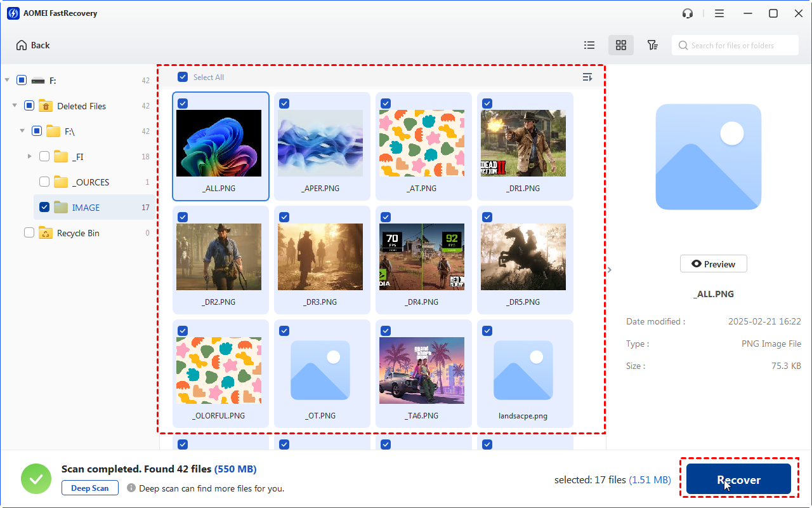This screenshot has width=812, height=508.
Task: Click the Deleted Files trash folder icon
Action: coord(45,106)
